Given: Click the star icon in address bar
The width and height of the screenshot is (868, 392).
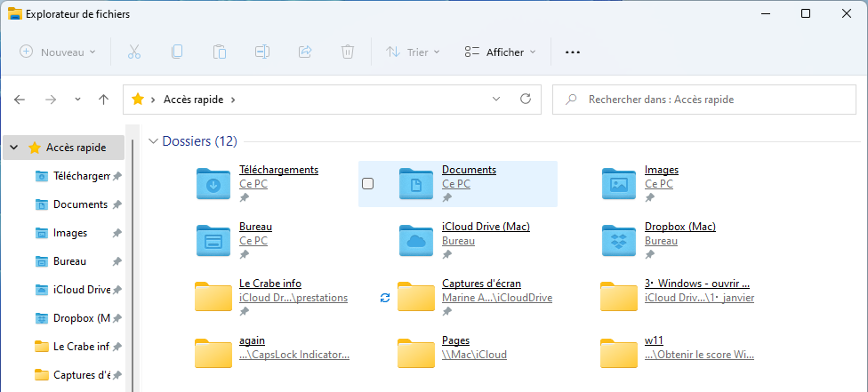Looking at the screenshot, I should [137, 100].
